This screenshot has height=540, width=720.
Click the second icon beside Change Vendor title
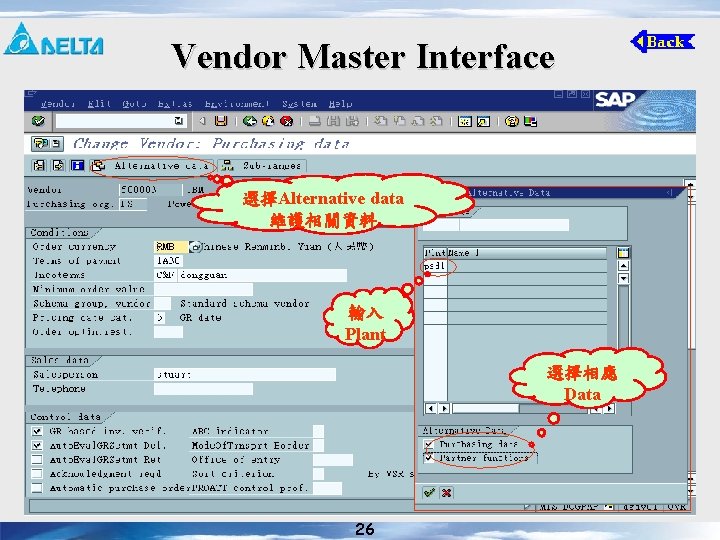click(x=56, y=144)
